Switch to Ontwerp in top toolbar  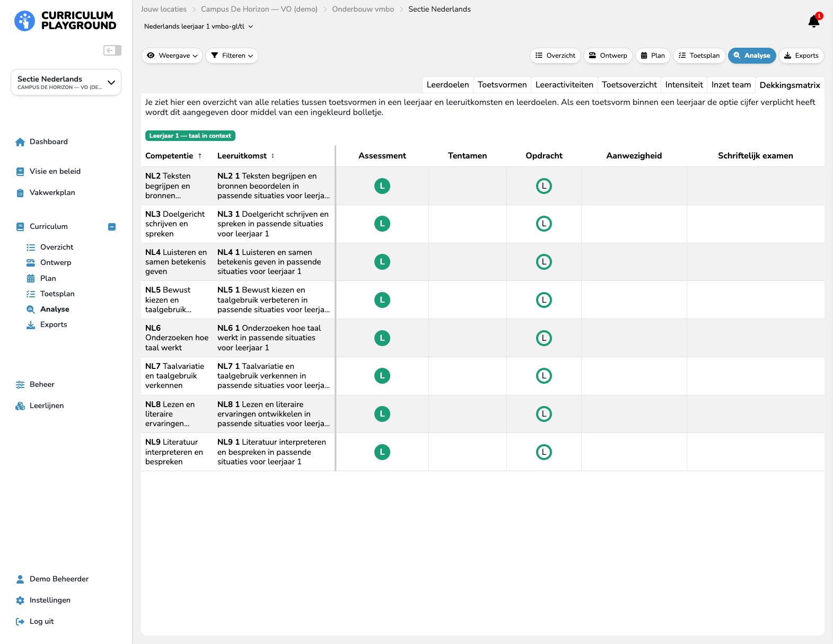pyautogui.click(x=608, y=56)
